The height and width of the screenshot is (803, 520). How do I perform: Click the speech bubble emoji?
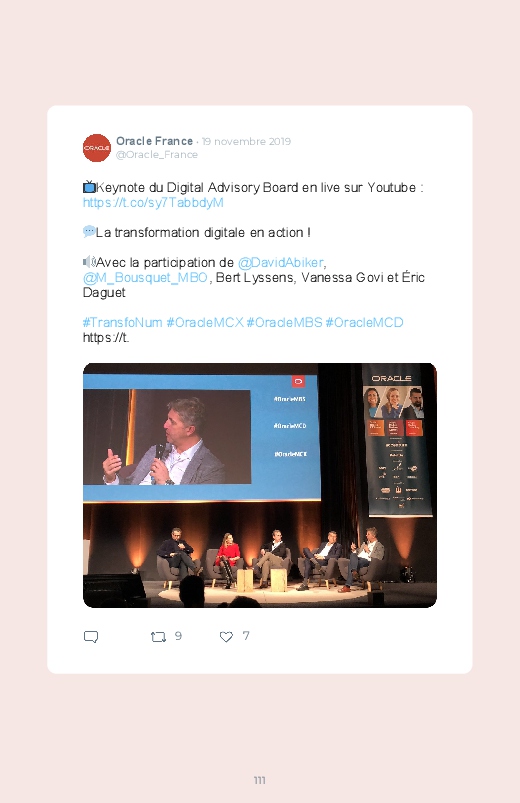(x=89, y=232)
